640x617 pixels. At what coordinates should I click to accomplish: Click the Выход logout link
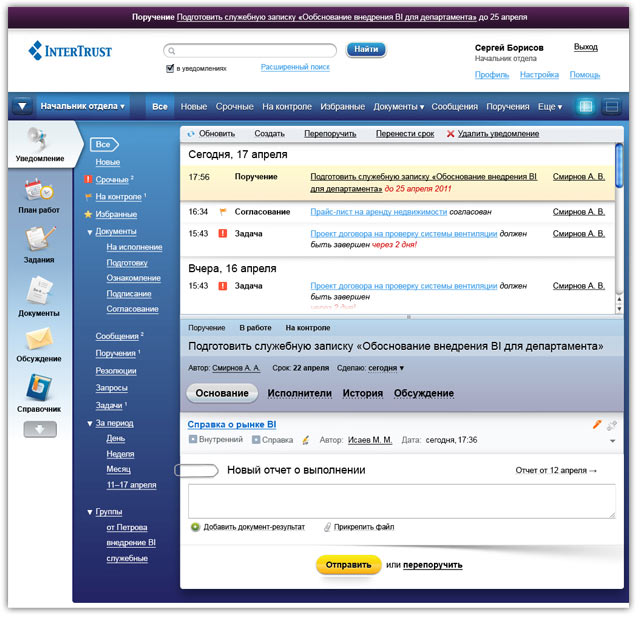(x=585, y=47)
